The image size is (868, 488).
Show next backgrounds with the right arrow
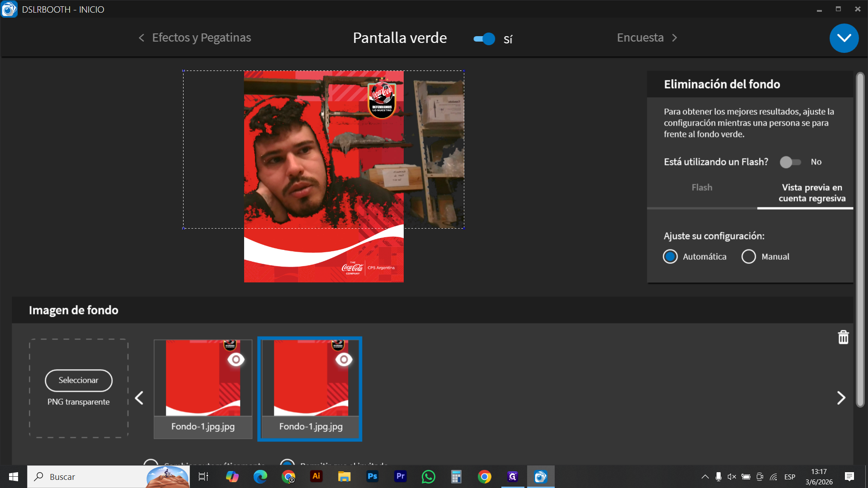841,398
